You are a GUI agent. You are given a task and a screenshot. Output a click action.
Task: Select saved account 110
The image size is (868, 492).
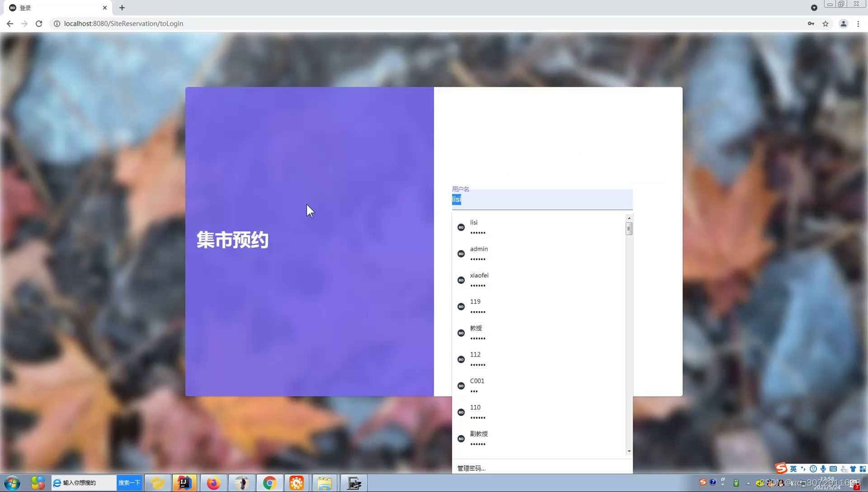538,412
